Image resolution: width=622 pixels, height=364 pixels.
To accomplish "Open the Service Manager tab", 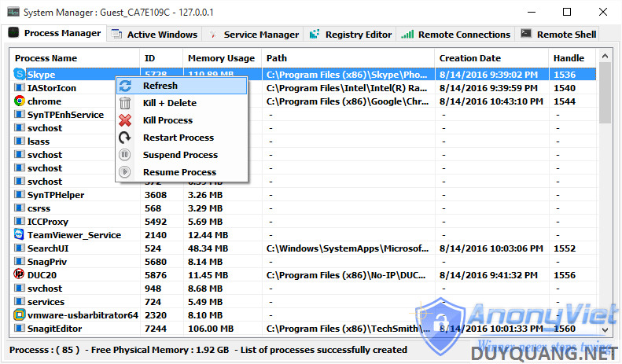I will [253, 35].
